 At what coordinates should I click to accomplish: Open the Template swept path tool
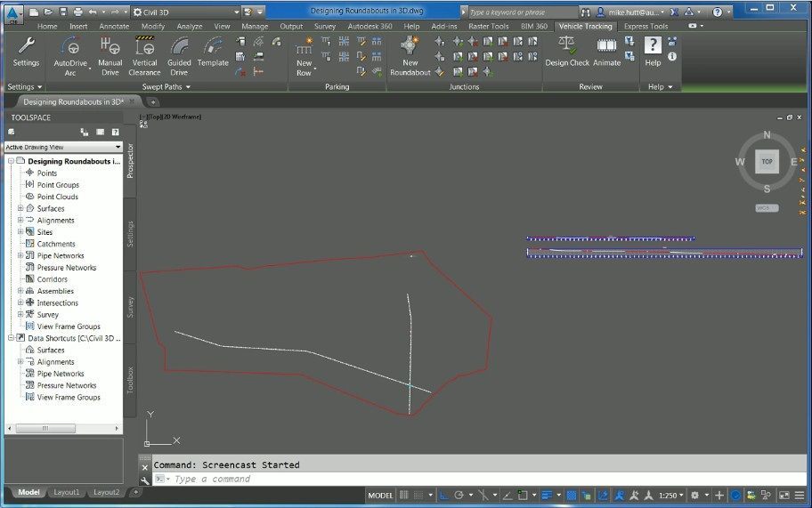(x=212, y=52)
